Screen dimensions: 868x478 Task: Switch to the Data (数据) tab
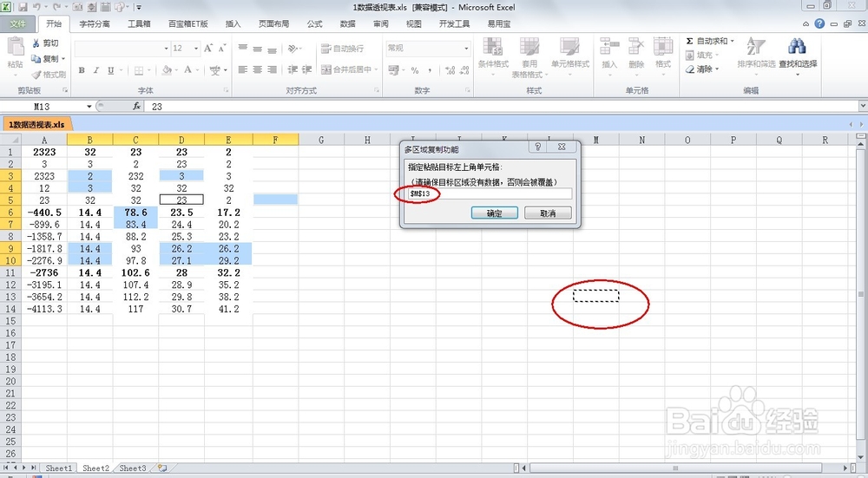(348, 23)
